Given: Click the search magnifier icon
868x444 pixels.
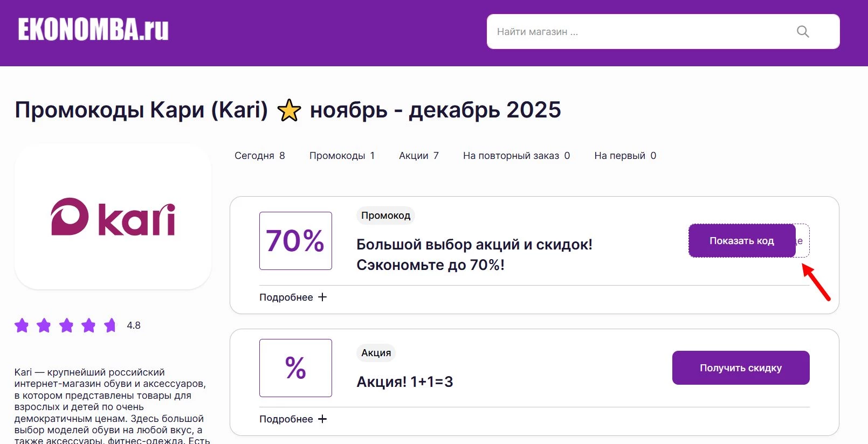Looking at the screenshot, I should [803, 32].
